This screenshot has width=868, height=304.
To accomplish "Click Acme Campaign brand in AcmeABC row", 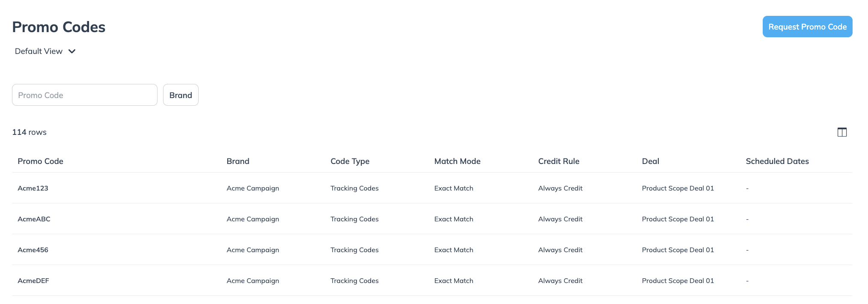I will point(253,219).
